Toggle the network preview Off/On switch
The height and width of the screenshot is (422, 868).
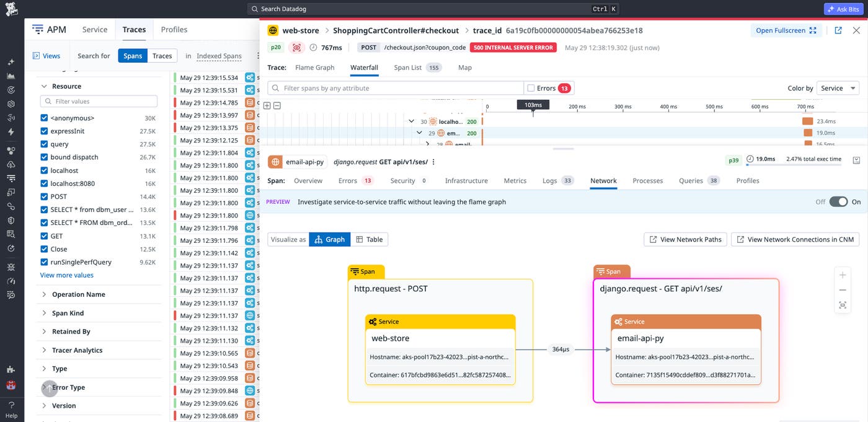click(x=838, y=201)
